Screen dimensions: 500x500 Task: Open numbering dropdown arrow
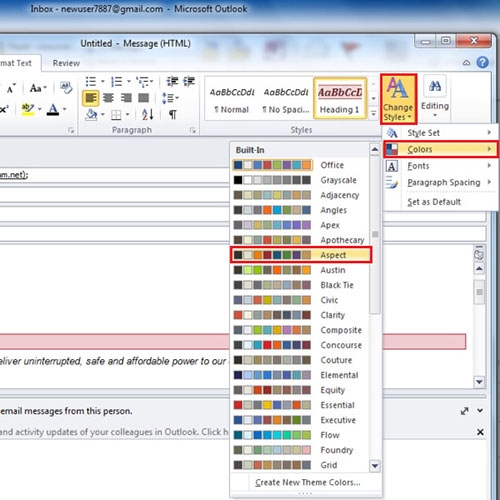tap(129, 81)
